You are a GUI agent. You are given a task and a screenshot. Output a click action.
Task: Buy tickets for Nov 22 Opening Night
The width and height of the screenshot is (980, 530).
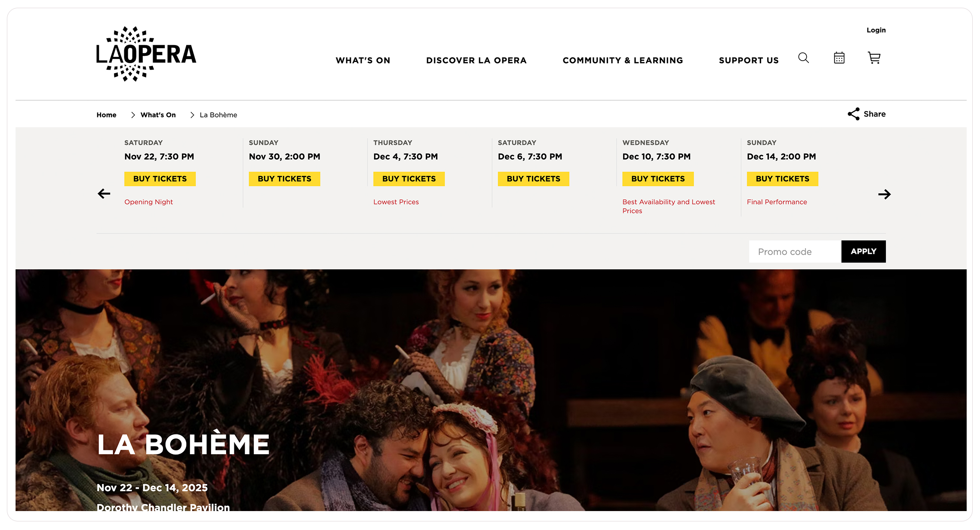pyautogui.click(x=160, y=179)
